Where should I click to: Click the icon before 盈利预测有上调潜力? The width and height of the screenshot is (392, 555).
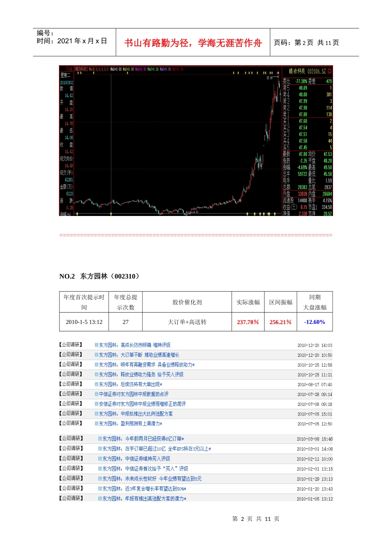97,424
